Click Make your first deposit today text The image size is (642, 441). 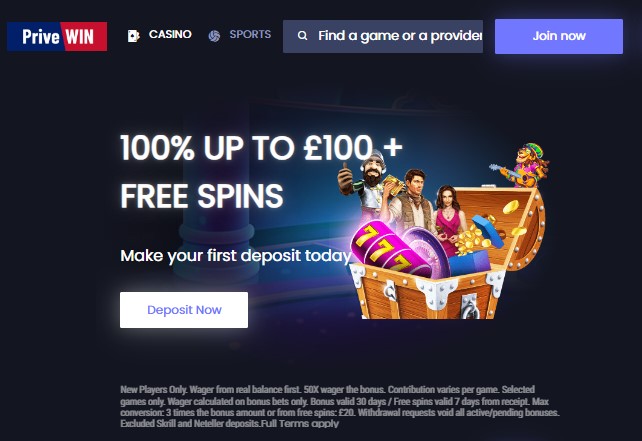[x=236, y=256]
